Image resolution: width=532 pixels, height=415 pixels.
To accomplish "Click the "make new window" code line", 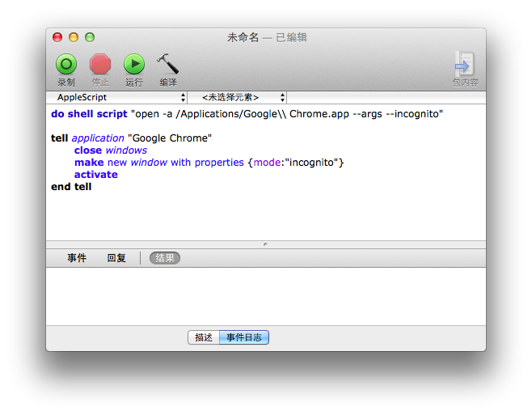I will pos(209,163).
